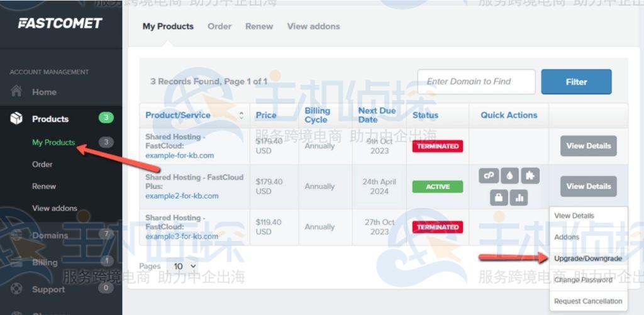Screen dimensions: 644x315
Task: Open View addons in the sidebar submenu
Action: point(55,208)
